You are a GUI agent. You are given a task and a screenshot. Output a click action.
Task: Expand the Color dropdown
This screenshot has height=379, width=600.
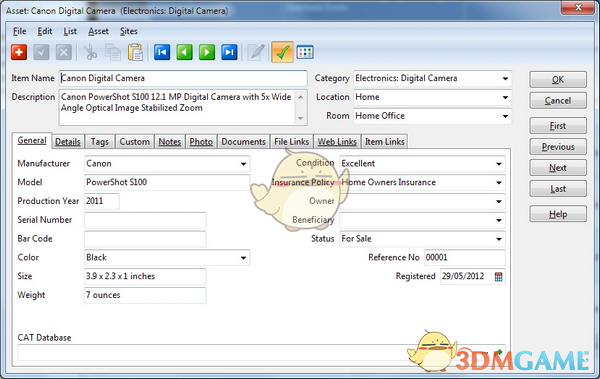(x=243, y=258)
